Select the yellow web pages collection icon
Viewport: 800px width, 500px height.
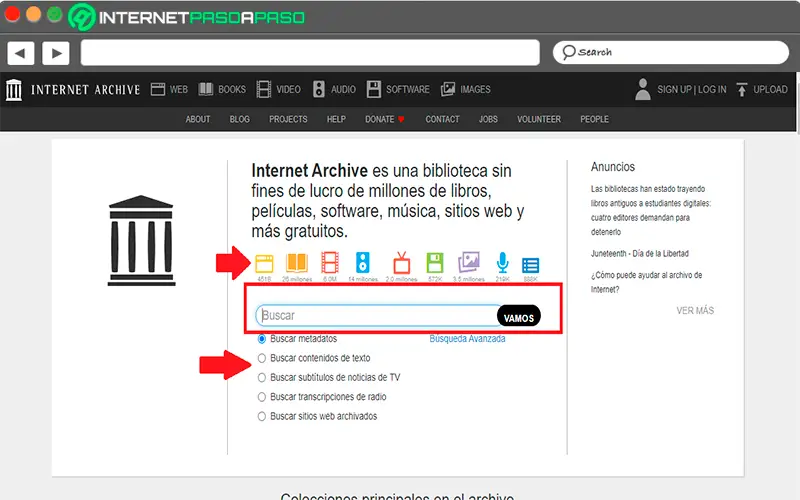click(264, 263)
